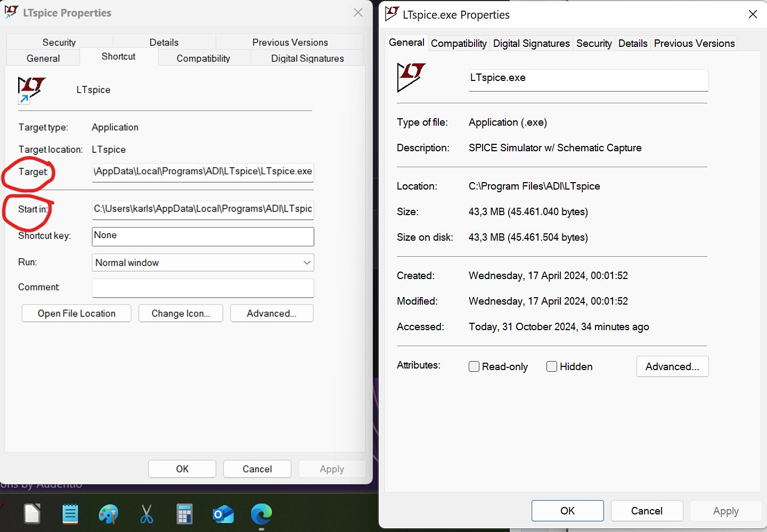Click Cancel in LTspice.exe Properties
This screenshot has height=532, width=767.
pyautogui.click(x=647, y=511)
